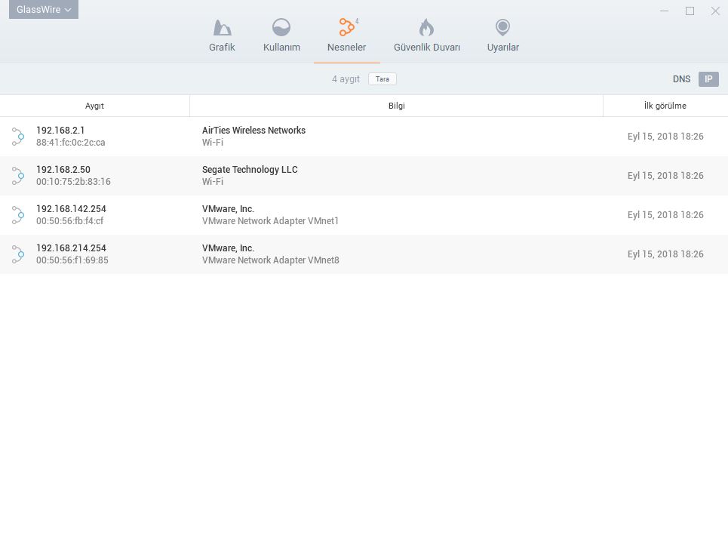Viewport: 728px width, 560px height.
Task: Click AirTies Wireless Networks vendor name
Action: tap(253, 131)
